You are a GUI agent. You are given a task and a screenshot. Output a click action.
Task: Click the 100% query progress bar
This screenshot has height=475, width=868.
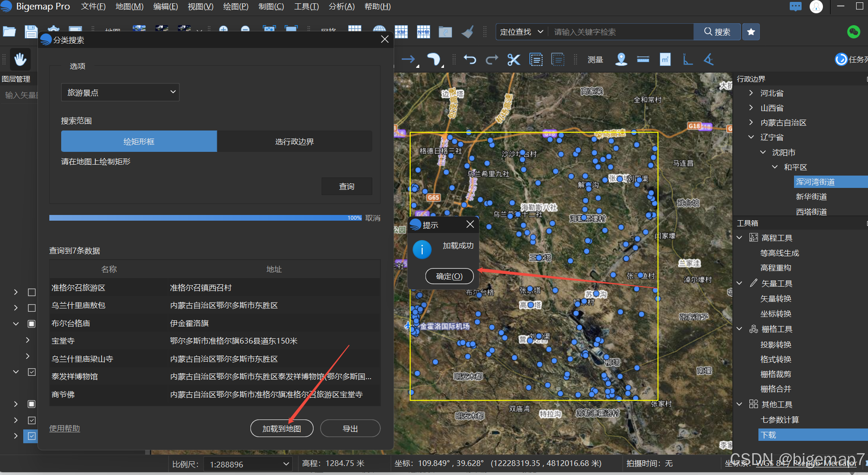[206, 218]
